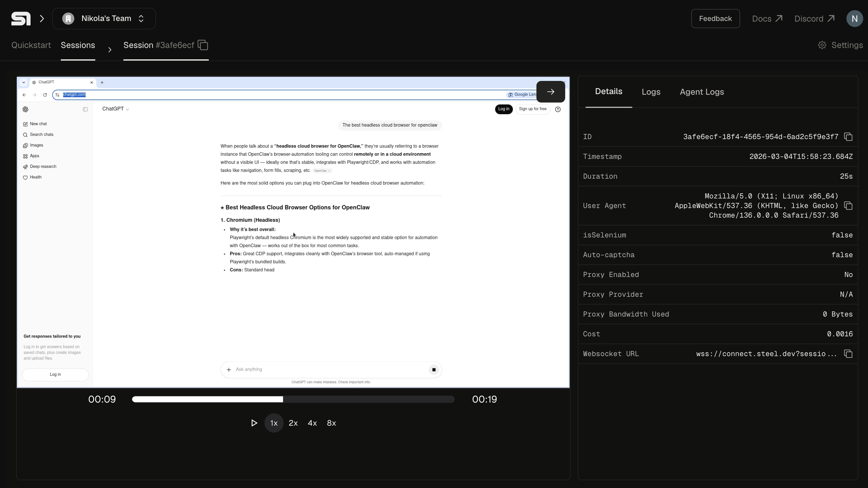Image resolution: width=868 pixels, height=488 pixels.
Task: Open Search chats in the sidebar
Action: [x=41, y=134]
